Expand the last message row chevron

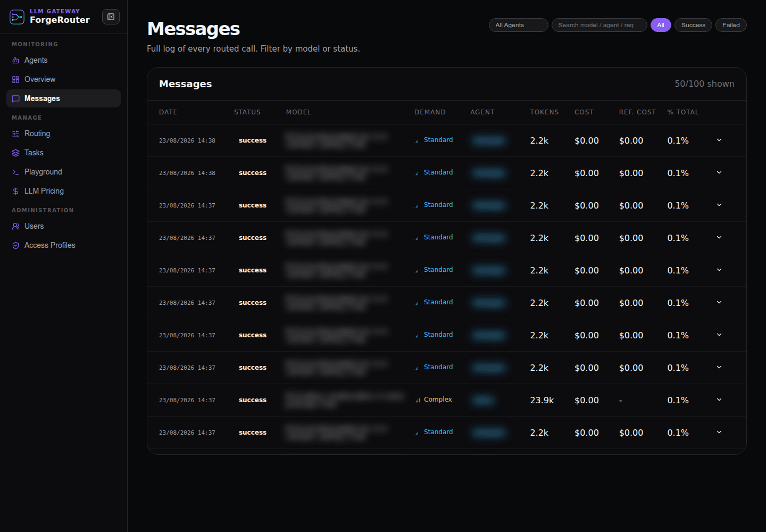719,433
